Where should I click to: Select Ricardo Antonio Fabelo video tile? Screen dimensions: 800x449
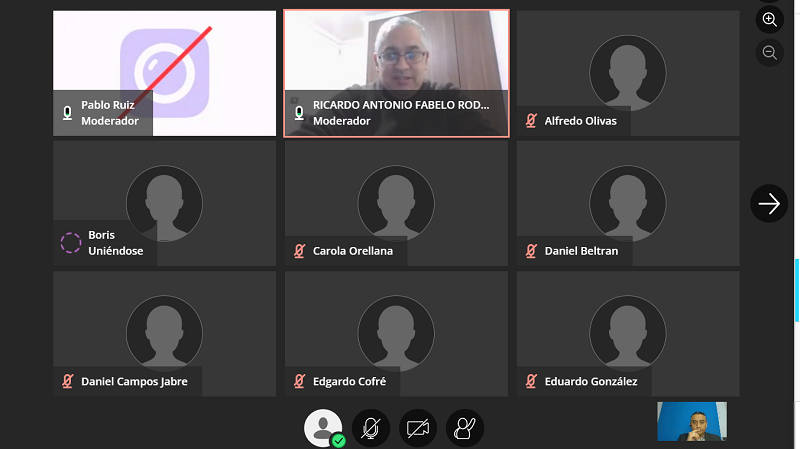coord(396,73)
